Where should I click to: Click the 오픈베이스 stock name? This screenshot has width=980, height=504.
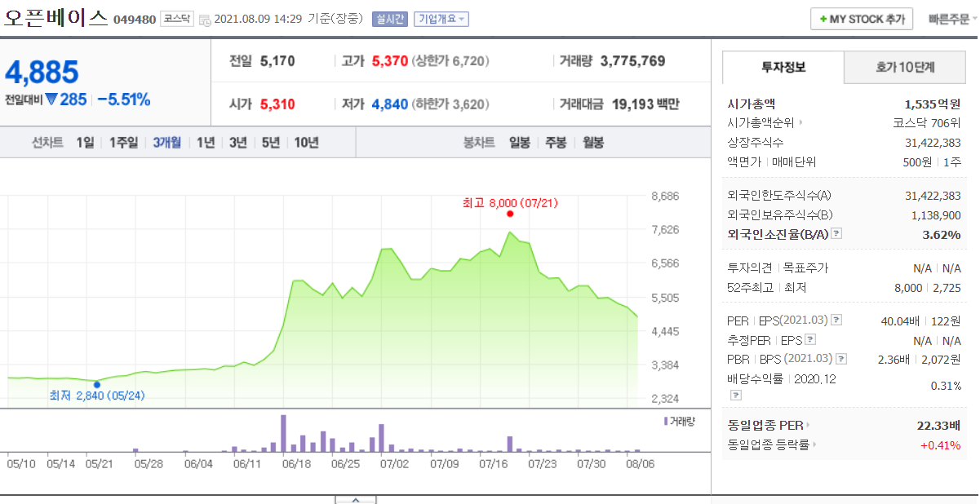(x=56, y=19)
